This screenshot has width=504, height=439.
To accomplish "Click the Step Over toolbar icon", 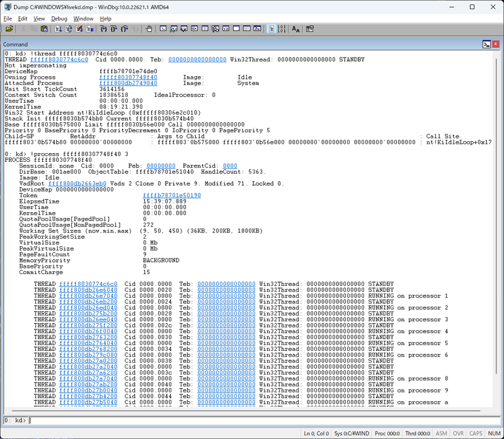I will 114,29.
